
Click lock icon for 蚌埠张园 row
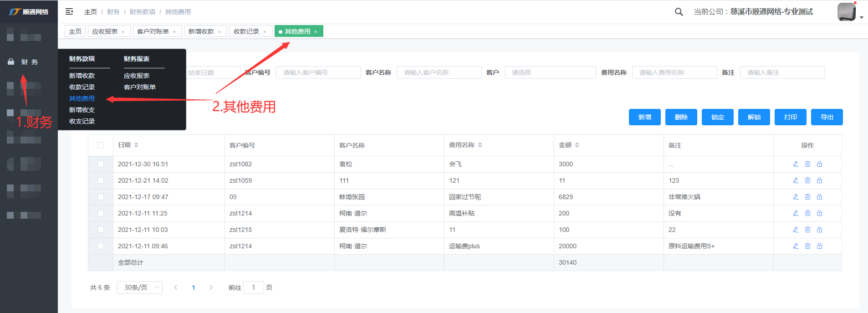click(x=819, y=197)
